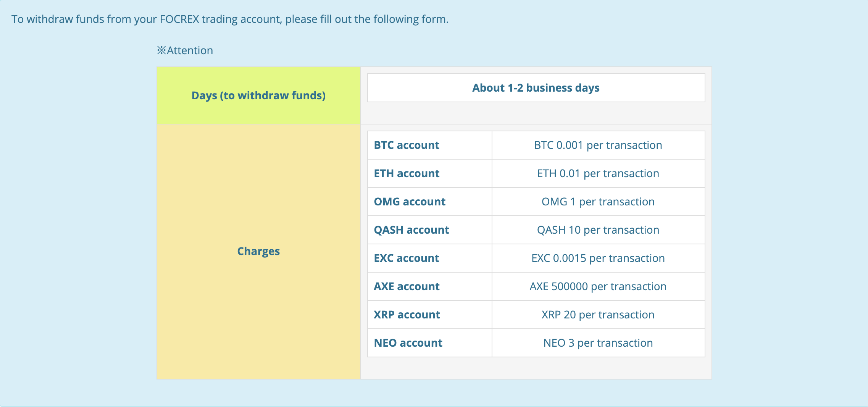
Task: Click 'OMG 1 per transaction' fee cell
Action: [x=598, y=202]
